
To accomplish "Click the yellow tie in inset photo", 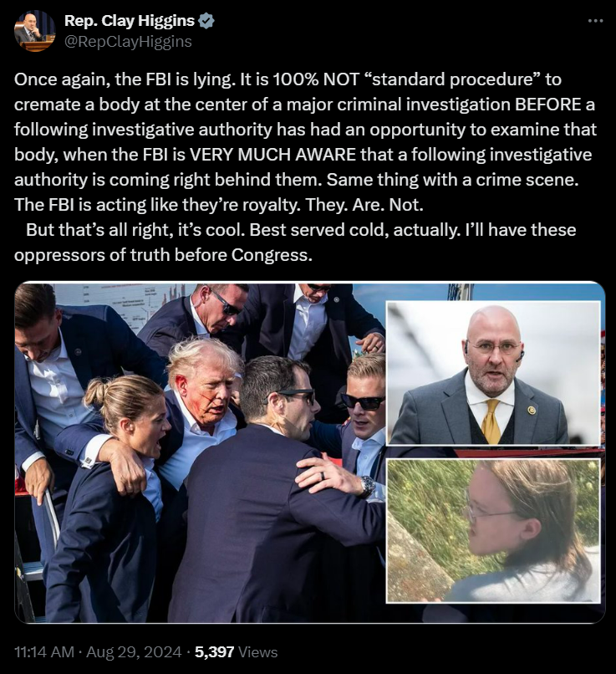I will [491, 421].
